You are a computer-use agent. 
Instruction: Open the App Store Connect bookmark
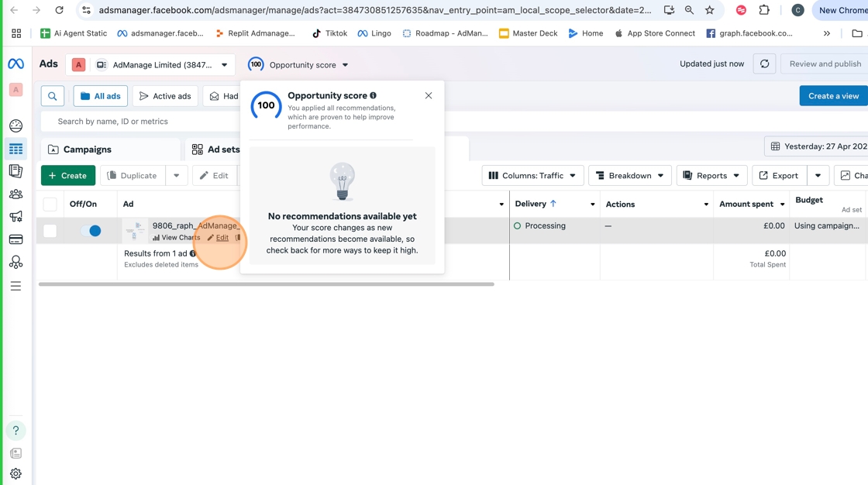655,33
